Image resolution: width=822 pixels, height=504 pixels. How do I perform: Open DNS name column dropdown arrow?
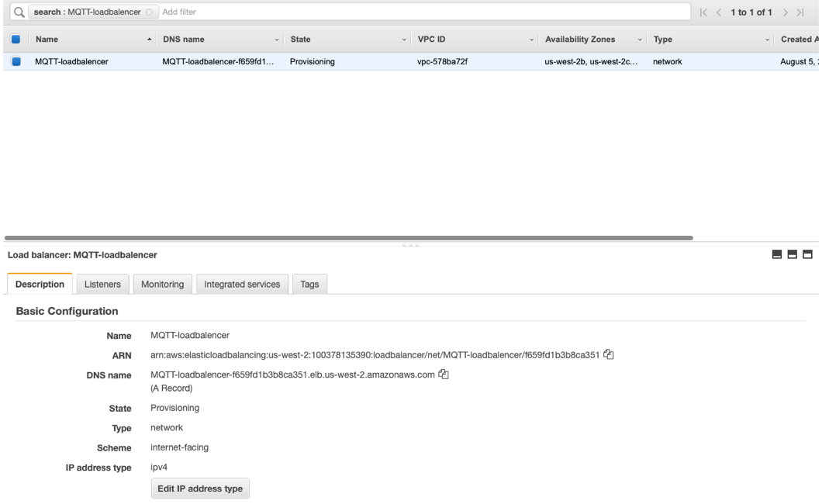coord(277,40)
